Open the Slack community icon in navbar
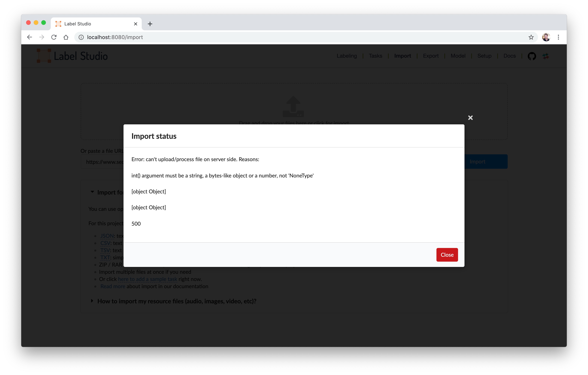The image size is (588, 375). (546, 56)
